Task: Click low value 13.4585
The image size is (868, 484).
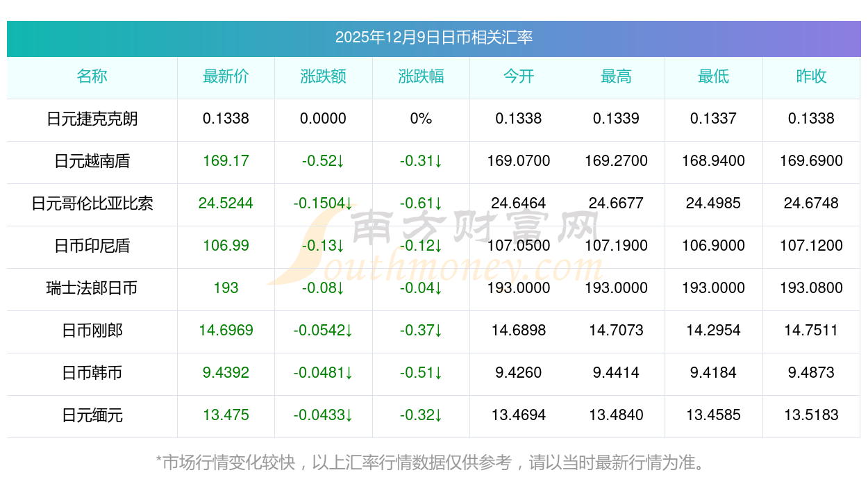Action: 714,415
